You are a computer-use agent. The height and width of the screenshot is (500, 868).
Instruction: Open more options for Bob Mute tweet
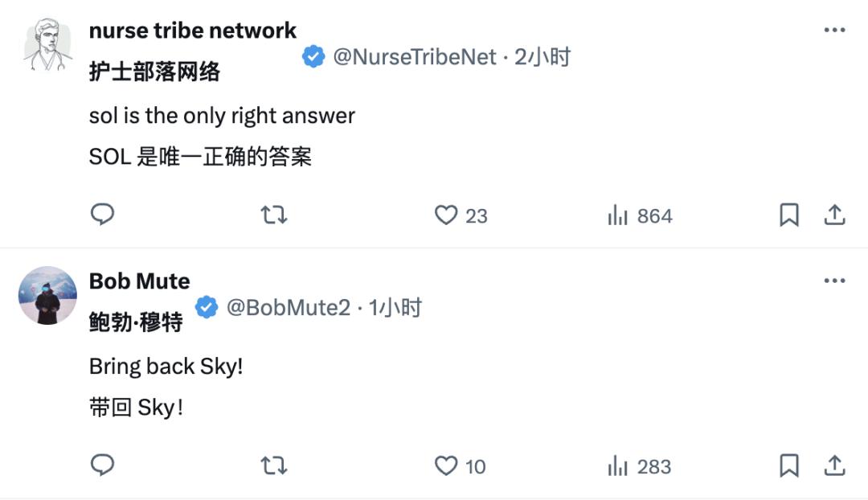[x=835, y=281]
